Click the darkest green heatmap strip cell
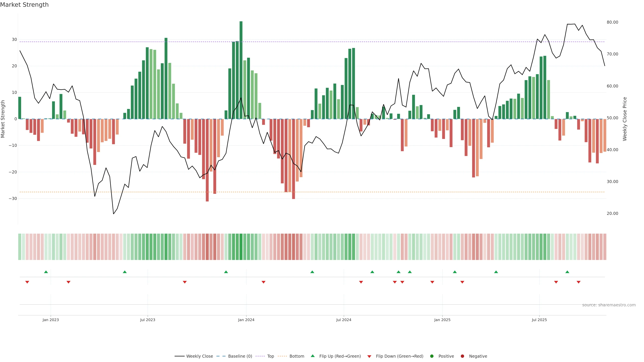 pos(241,247)
